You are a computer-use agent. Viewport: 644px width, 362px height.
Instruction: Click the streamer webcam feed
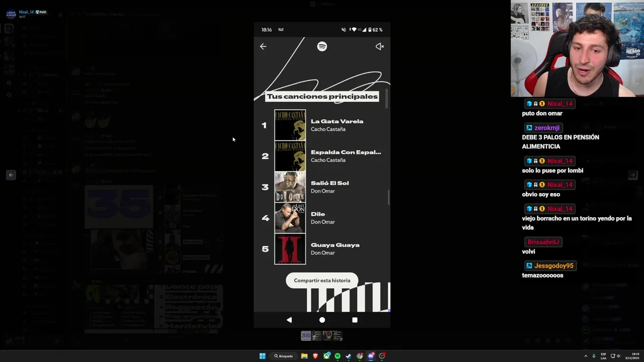click(577, 48)
